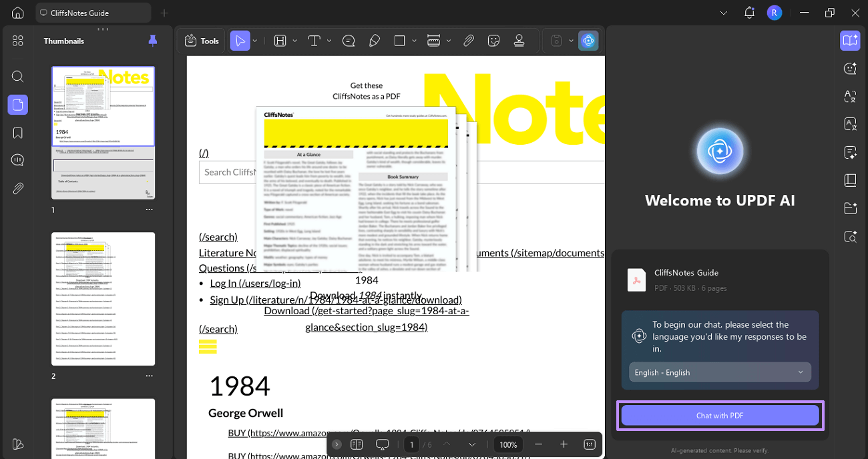Attach a file using the paperclip tool
The height and width of the screenshot is (459, 868).
pos(469,40)
